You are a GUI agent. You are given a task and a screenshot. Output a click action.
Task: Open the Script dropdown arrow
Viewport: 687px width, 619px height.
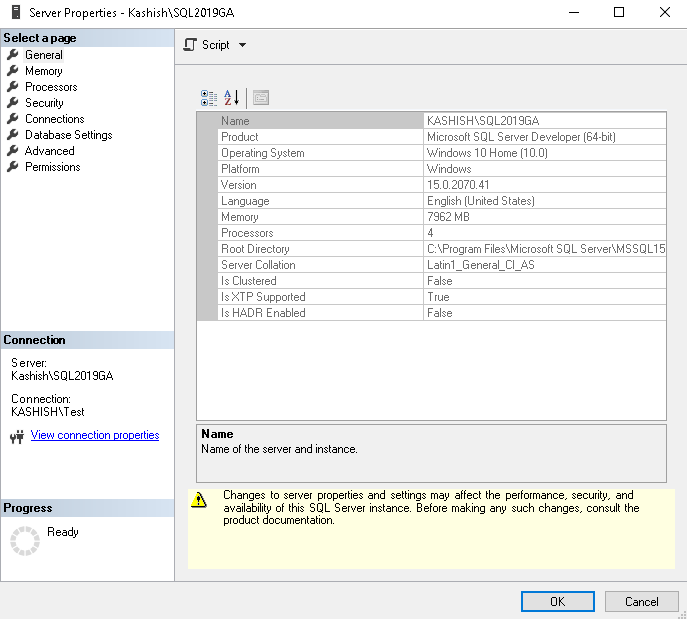242,45
